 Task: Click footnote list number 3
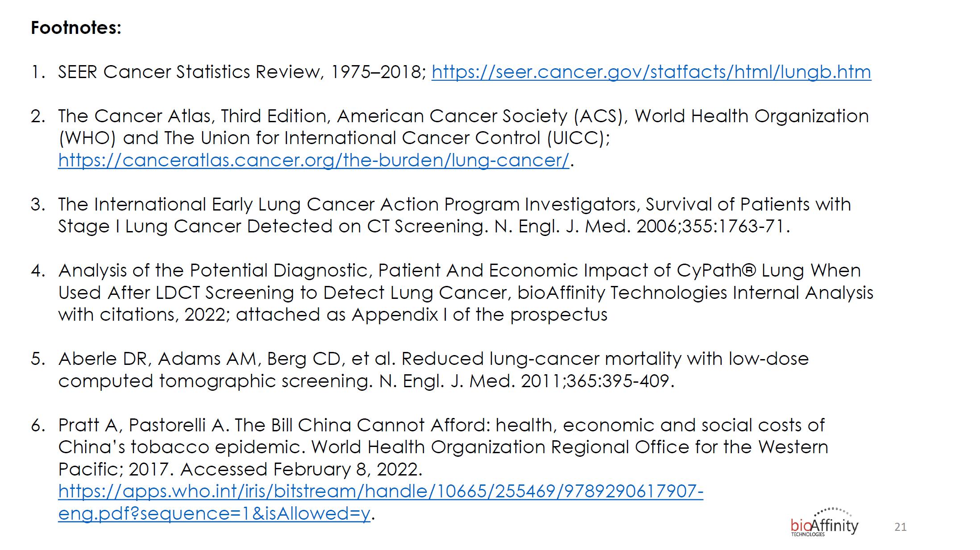tap(38, 205)
